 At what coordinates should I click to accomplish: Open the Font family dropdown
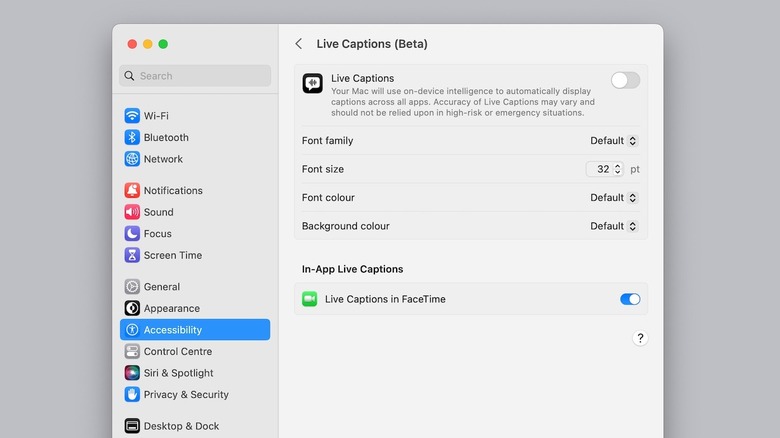coord(613,141)
